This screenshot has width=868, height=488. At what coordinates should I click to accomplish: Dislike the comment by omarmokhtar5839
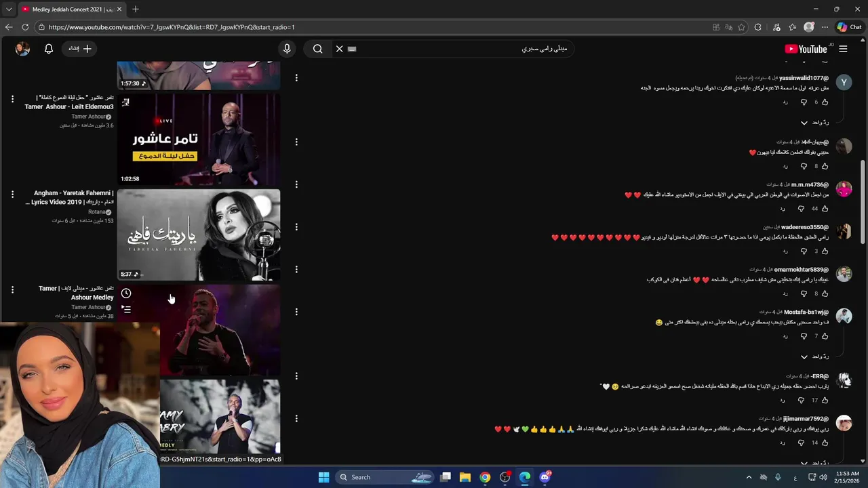[x=804, y=293]
